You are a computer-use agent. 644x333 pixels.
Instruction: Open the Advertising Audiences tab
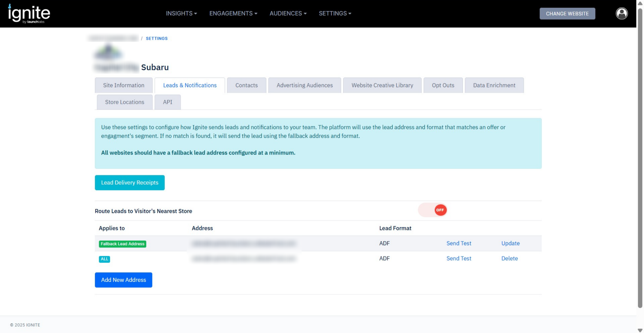[x=305, y=85]
